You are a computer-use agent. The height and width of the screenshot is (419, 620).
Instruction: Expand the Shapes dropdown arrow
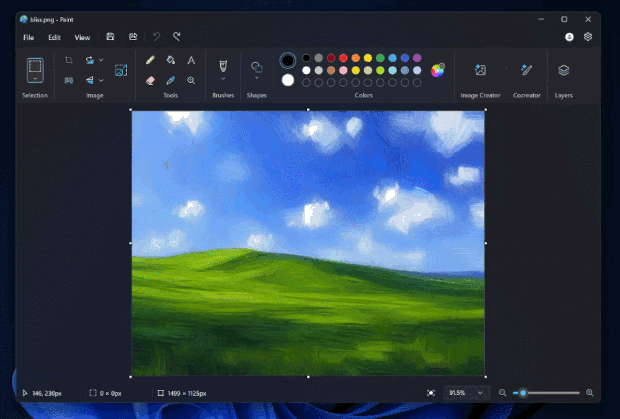pyautogui.click(x=257, y=78)
